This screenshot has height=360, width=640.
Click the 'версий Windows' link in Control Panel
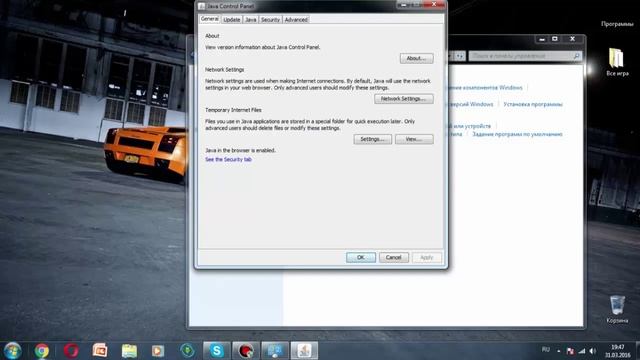pos(471,104)
